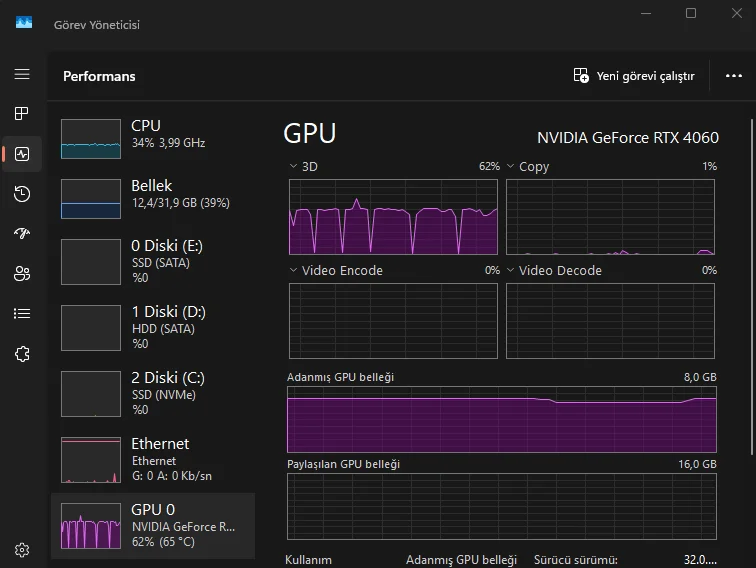Image resolution: width=756 pixels, height=568 pixels.
Task: Open the Video Encode graph dropdown
Action: 293,270
